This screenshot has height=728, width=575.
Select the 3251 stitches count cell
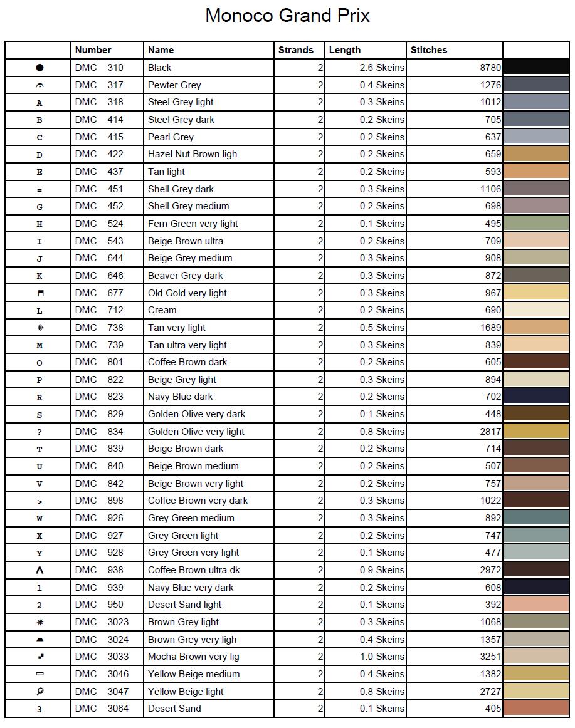point(490,657)
